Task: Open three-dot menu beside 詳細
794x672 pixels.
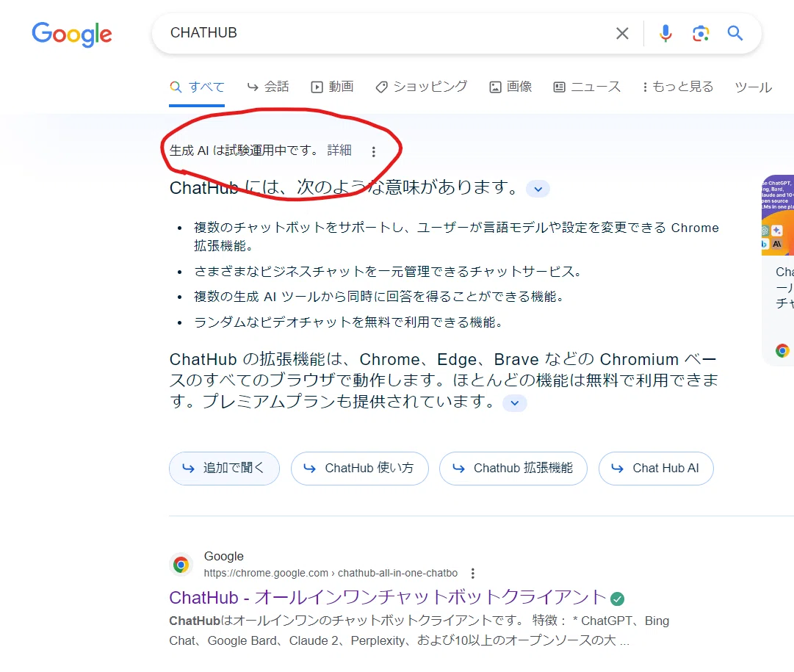Action: click(373, 151)
